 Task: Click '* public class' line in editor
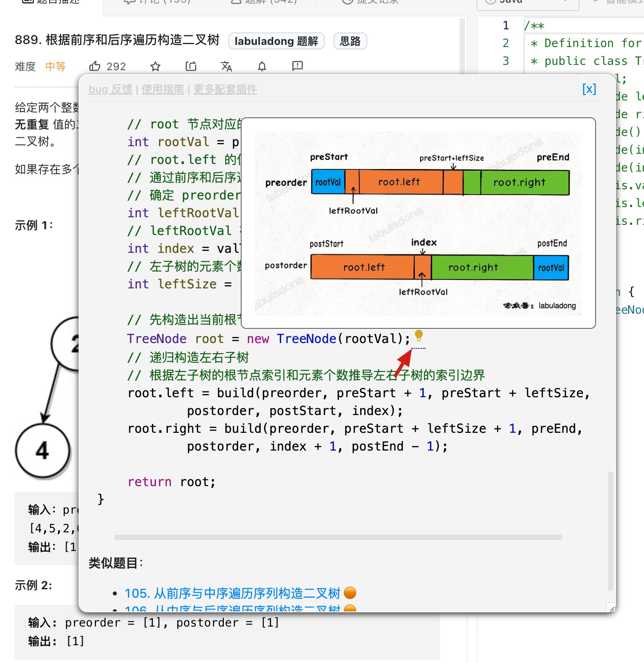click(x=586, y=61)
